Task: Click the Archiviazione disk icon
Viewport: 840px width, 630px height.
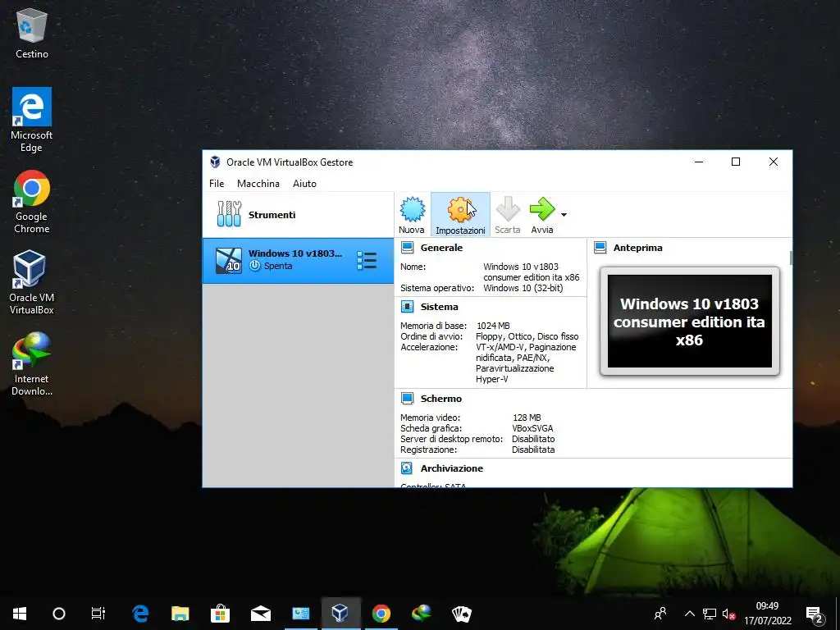Action: 407,468
